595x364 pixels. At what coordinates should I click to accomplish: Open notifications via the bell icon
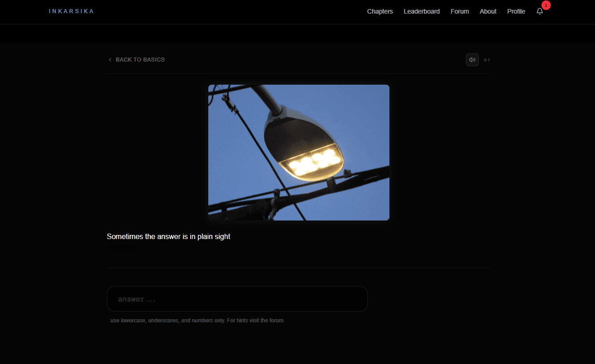[539, 11]
